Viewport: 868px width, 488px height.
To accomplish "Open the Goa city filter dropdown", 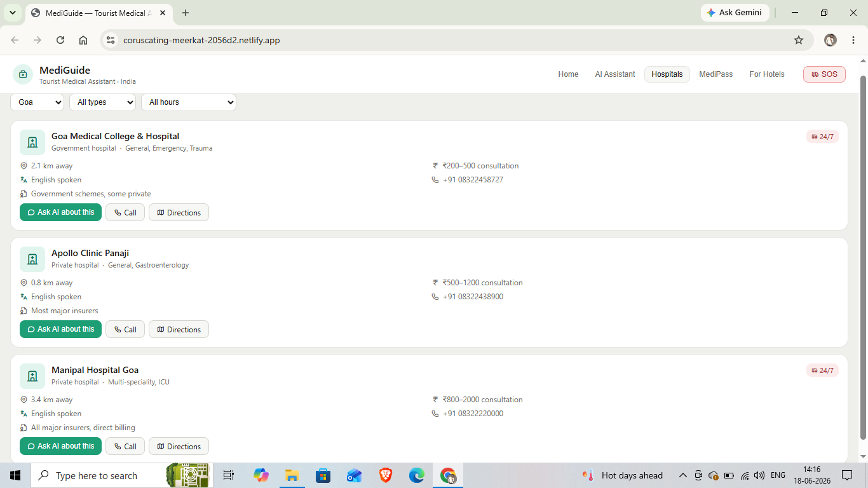I will pyautogui.click(x=37, y=102).
